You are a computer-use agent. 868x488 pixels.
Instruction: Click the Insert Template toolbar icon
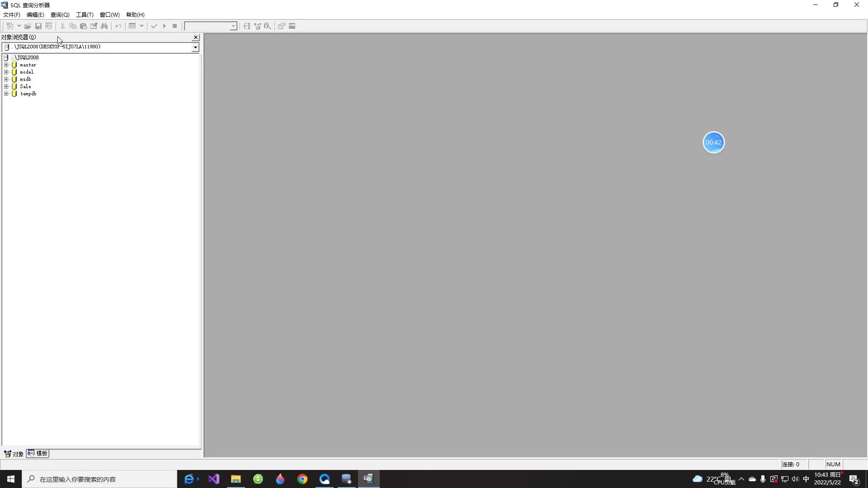click(x=49, y=26)
